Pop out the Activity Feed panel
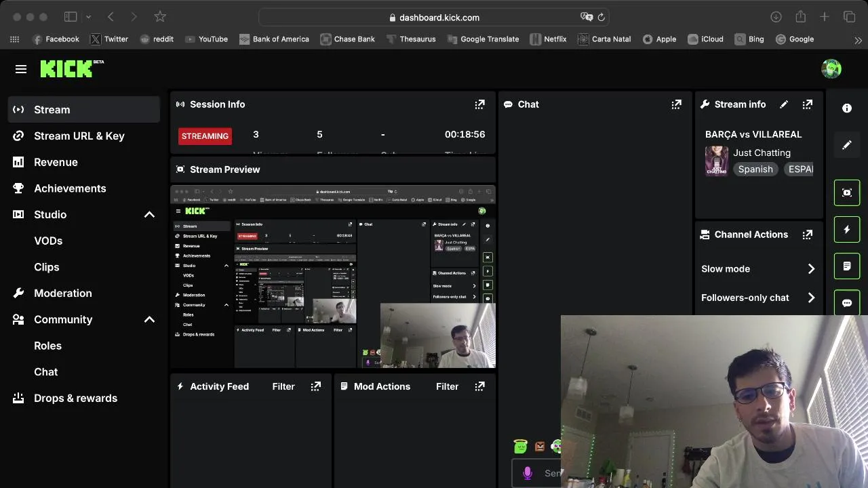Image resolution: width=868 pixels, height=488 pixels. 315,386
